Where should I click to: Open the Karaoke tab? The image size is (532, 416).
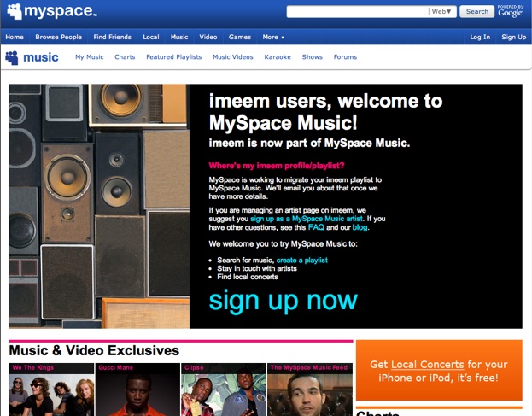click(278, 57)
